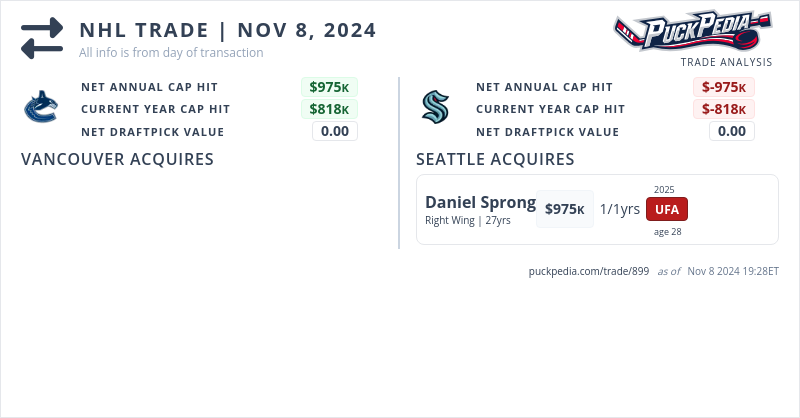The height and width of the screenshot is (418, 800).
Task: Open the puckpedia.com/trade/899 link
Action: pos(589,271)
